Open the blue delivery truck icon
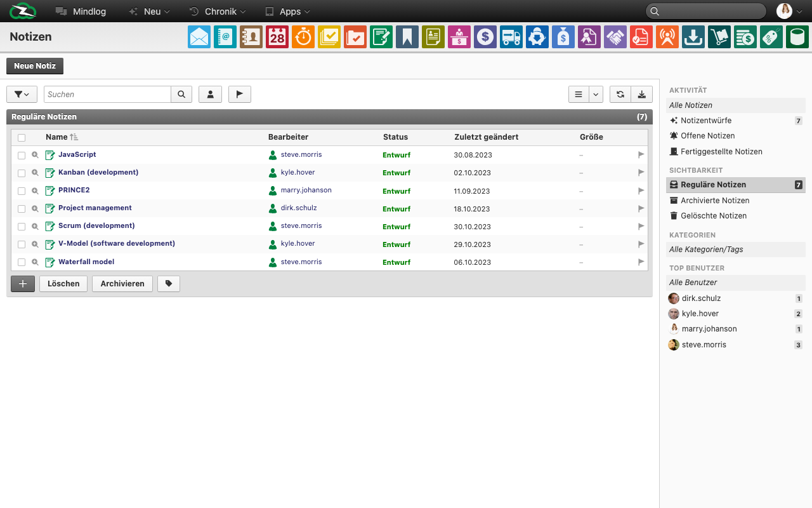The image size is (812, 508). (511, 37)
